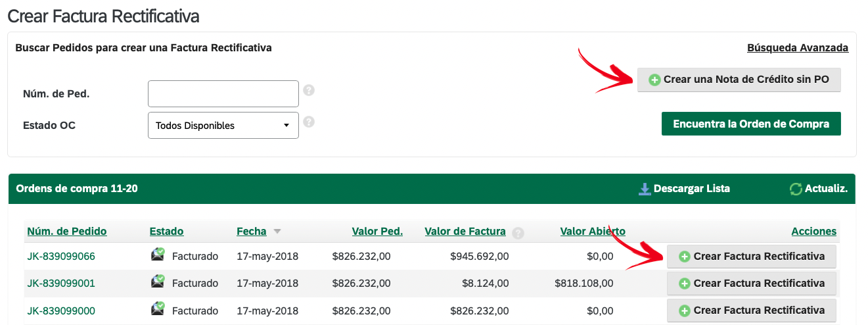Click sort arrow next to Fecha column
The width and height of the screenshot is (868, 325).
coord(277,232)
